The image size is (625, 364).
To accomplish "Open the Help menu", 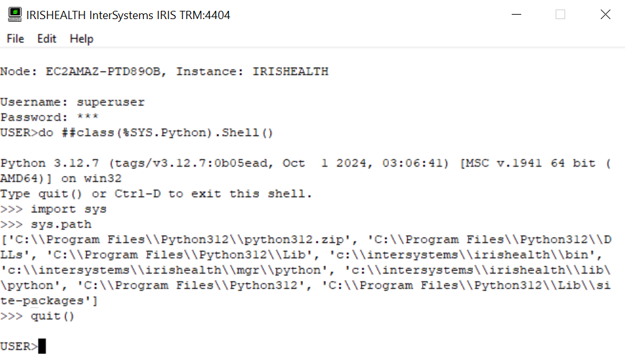I will point(81,39).
